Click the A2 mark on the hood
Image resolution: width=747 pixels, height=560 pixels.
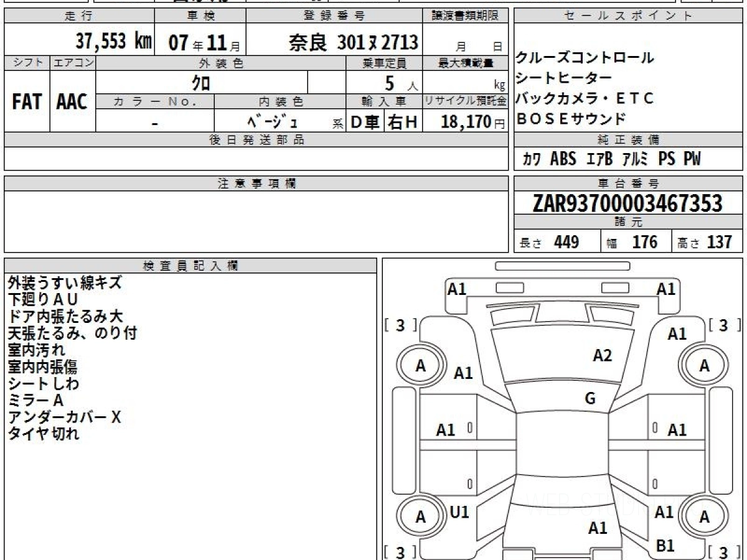pos(603,356)
